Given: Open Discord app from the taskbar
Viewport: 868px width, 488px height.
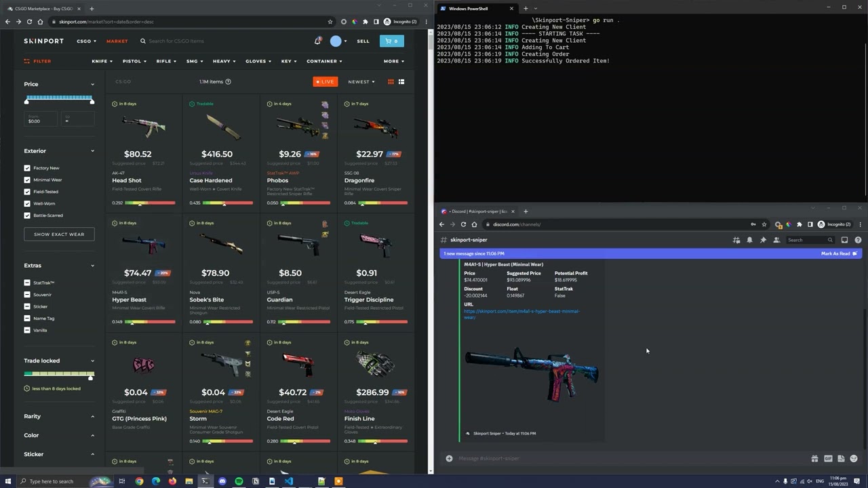Looking at the screenshot, I should click(222, 481).
